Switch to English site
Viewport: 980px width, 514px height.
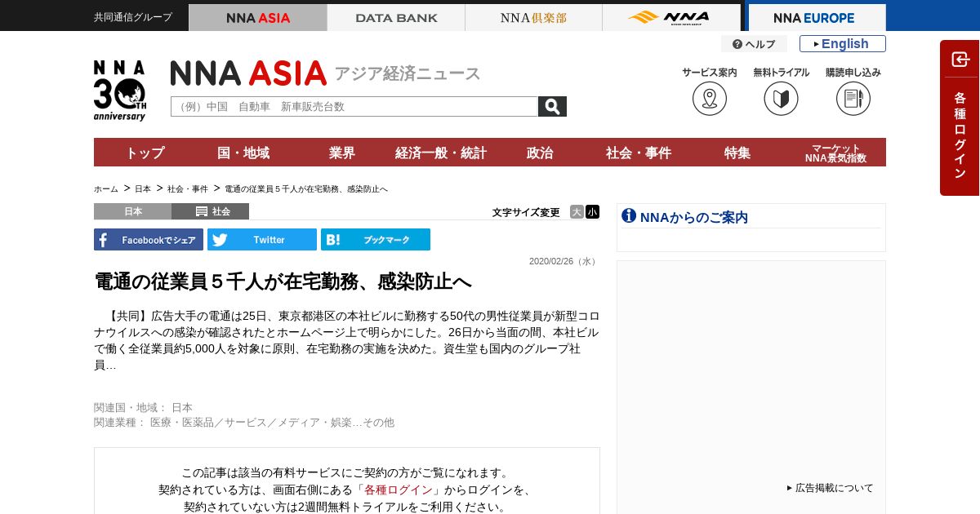pyautogui.click(x=843, y=44)
